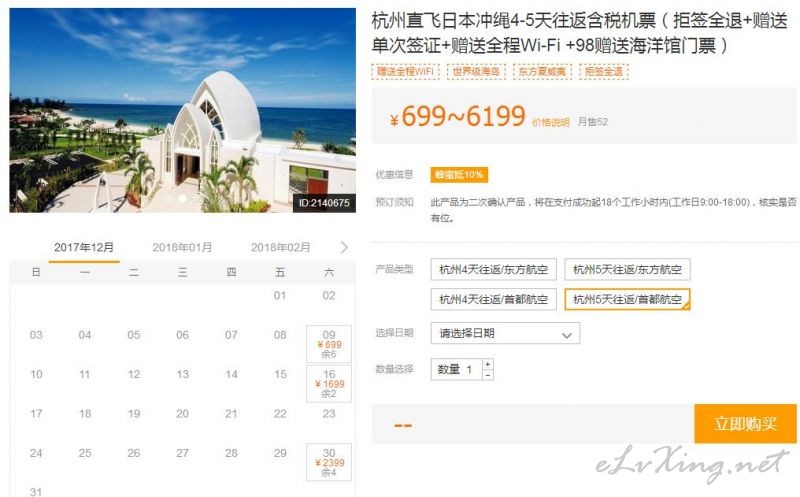
Task: Switch to 2018年02月 calendar tab
Action: (x=281, y=247)
